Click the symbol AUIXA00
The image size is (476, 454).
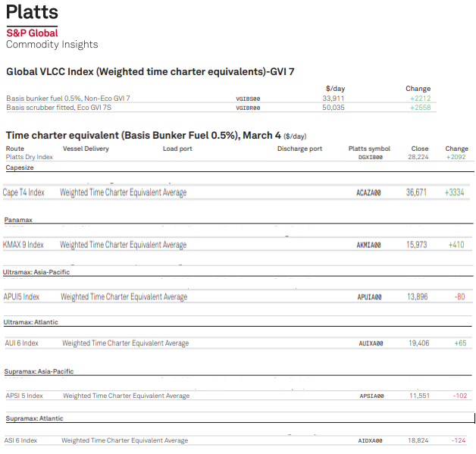371,343
